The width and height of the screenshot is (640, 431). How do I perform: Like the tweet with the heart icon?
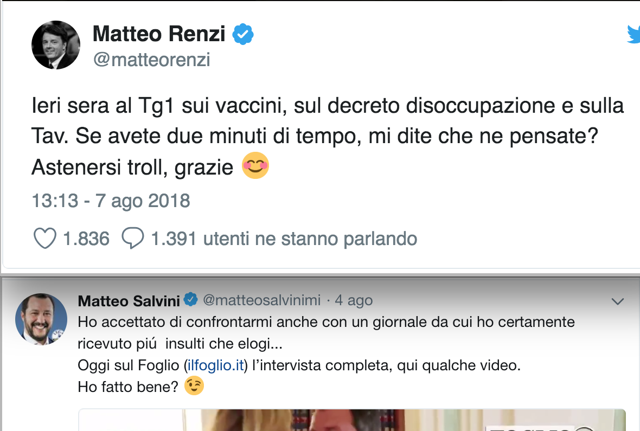click(45, 239)
